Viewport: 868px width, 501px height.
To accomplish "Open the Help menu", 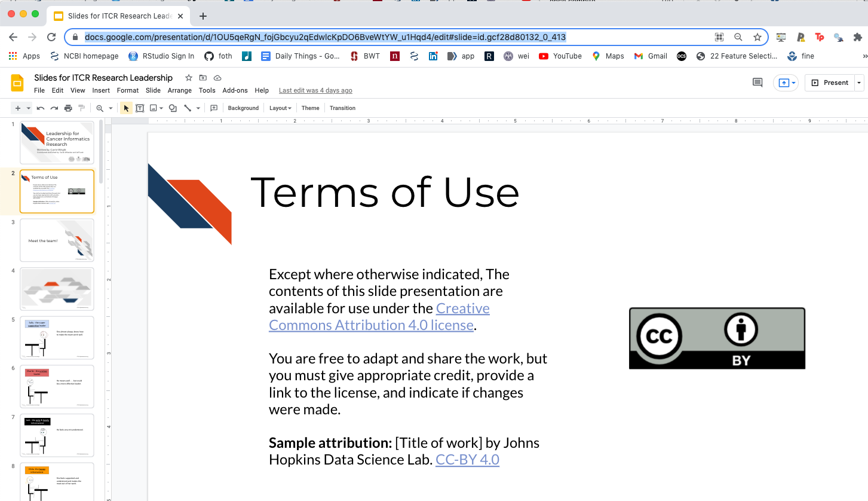I will [x=262, y=90].
